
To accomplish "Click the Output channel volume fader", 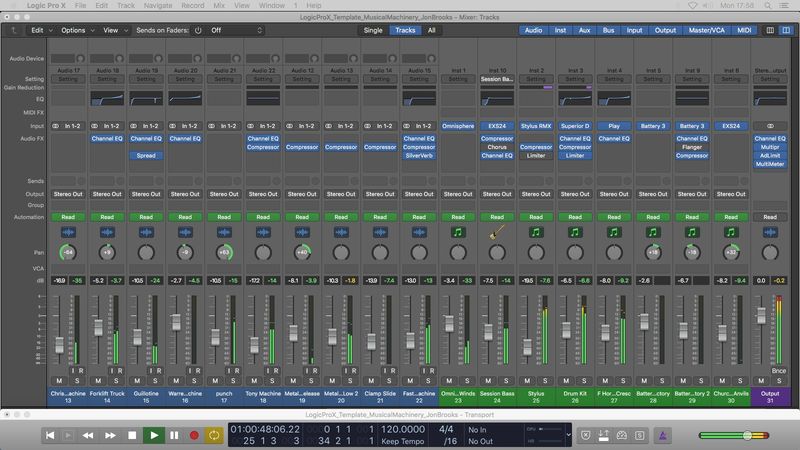I will (761, 315).
